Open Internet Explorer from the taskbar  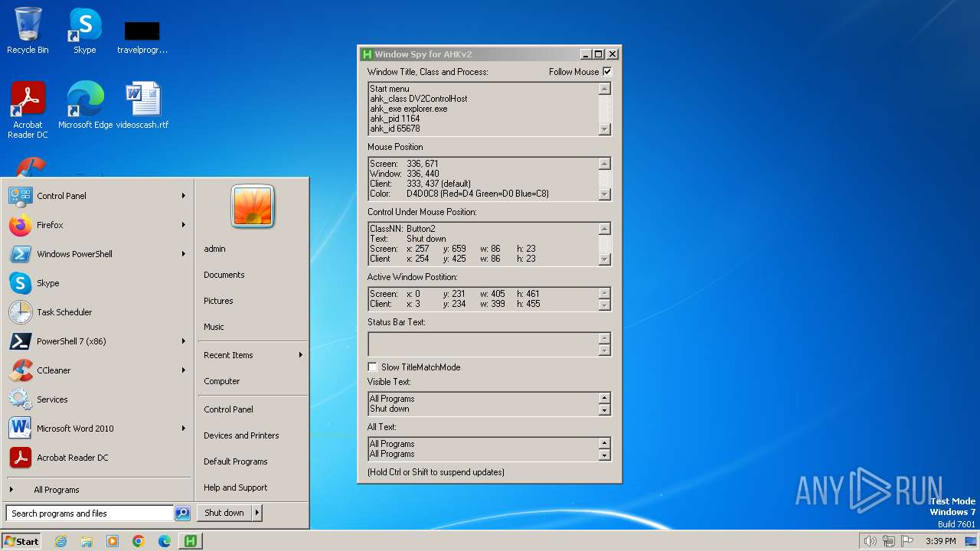[x=60, y=541]
